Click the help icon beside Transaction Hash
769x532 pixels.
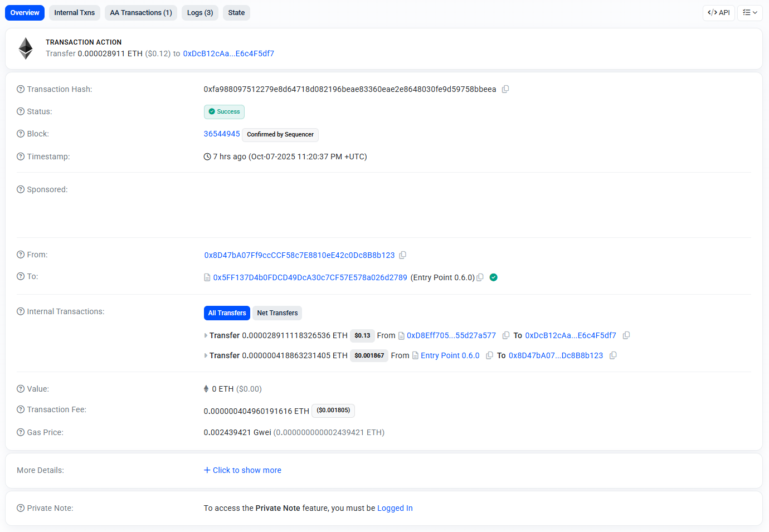[21, 89]
